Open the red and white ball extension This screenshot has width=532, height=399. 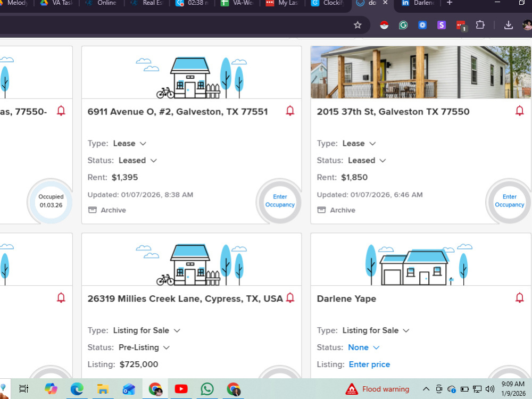[x=384, y=25]
